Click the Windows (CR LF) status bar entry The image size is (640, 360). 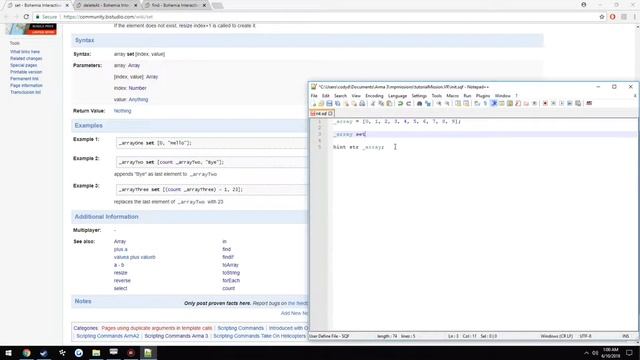pyautogui.click(x=557, y=336)
